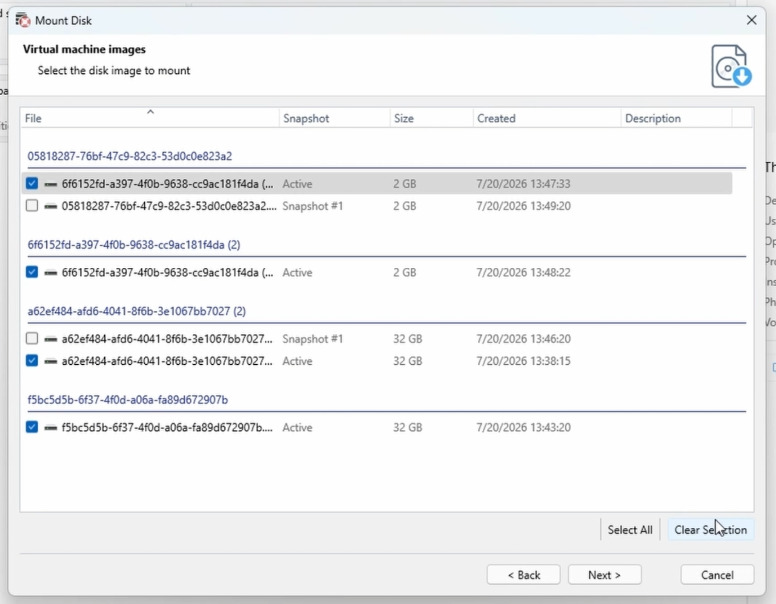The image size is (776, 604).
Task: Click the disk image mount icon in header
Action: click(x=731, y=66)
